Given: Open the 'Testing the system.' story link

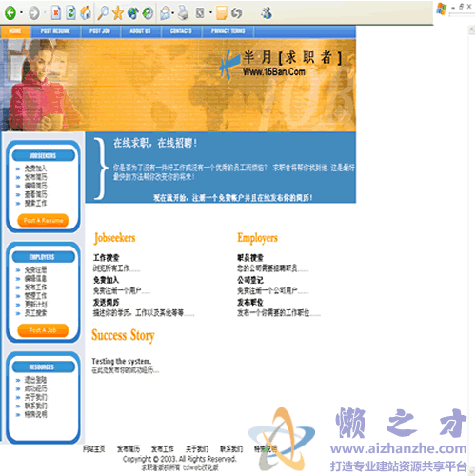Looking at the screenshot, I should 122,361.
